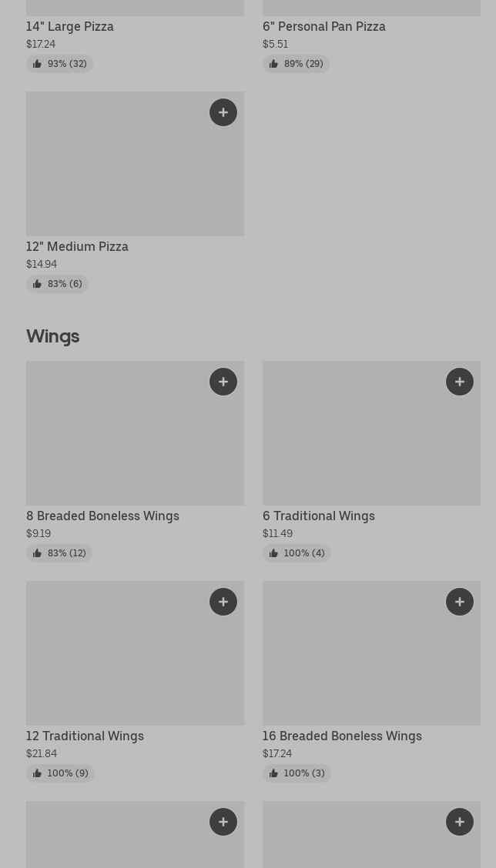The height and width of the screenshot is (868, 496).
Task: Click the 89% (29) rating badge
Action: coord(296,64)
